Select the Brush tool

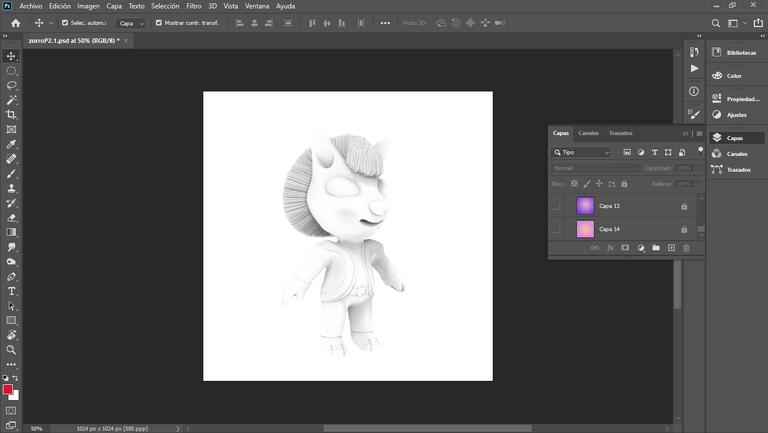tap(11, 173)
